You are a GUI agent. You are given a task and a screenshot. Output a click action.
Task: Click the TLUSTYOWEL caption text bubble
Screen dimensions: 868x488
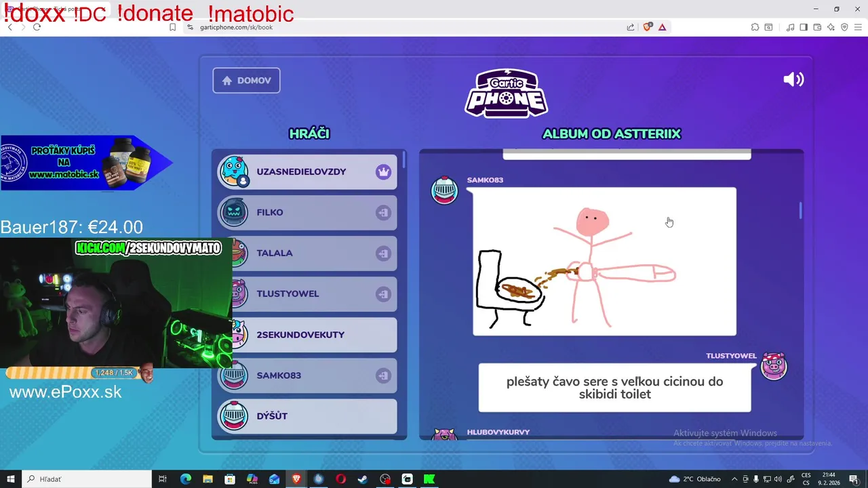614,388
